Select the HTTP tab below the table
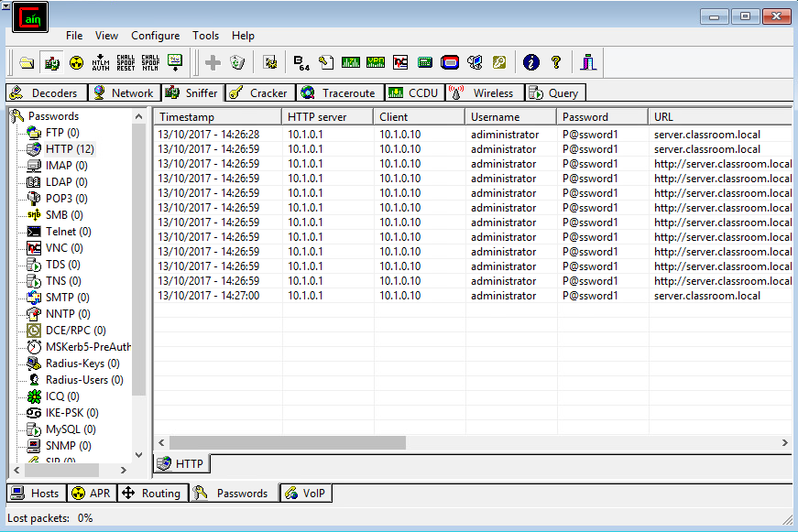This screenshot has height=532, width=798. tap(181, 464)
